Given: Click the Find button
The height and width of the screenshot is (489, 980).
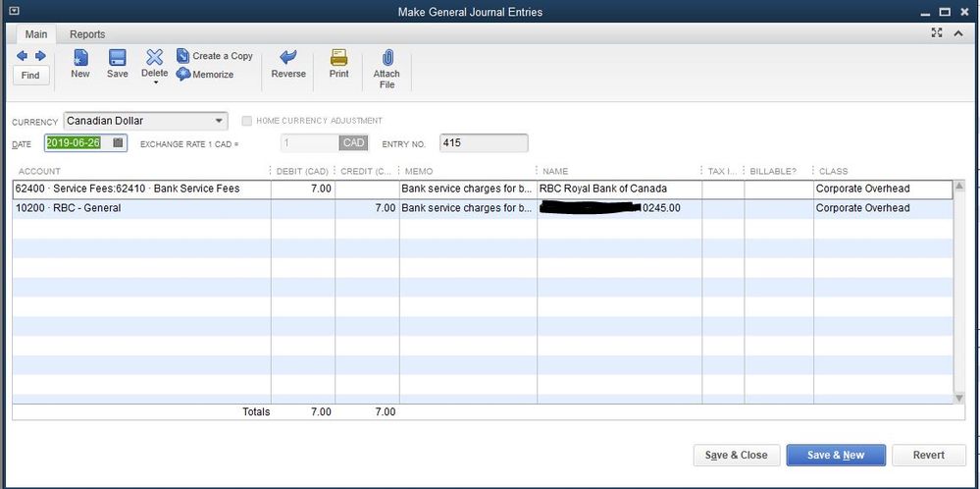Looking at the screenshot, I should point(30,75).
